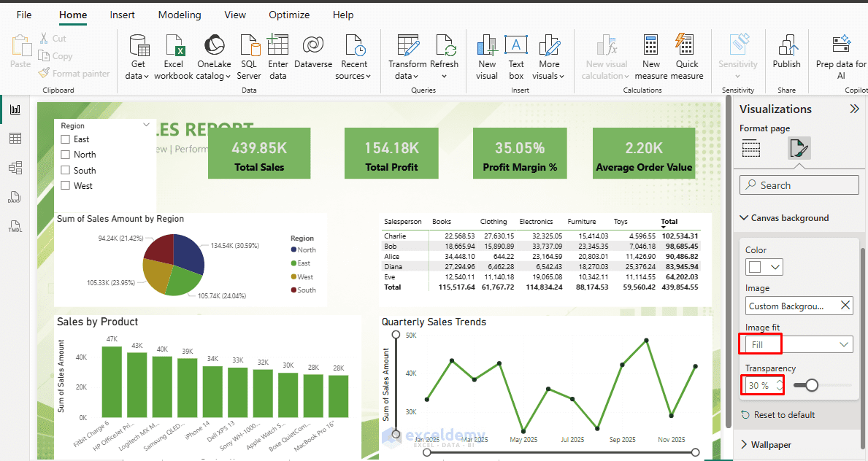
Task: Open the Help tab
Action: [x=343, y=15]
